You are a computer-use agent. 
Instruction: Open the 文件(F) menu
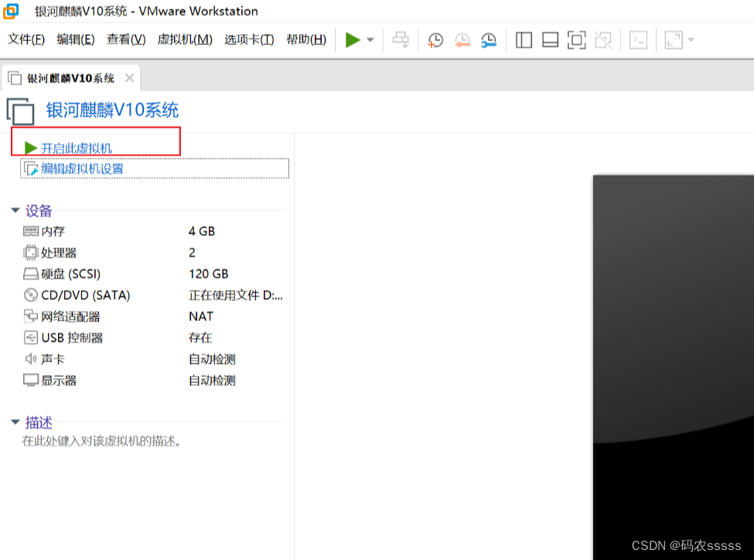tap(26, 39)
